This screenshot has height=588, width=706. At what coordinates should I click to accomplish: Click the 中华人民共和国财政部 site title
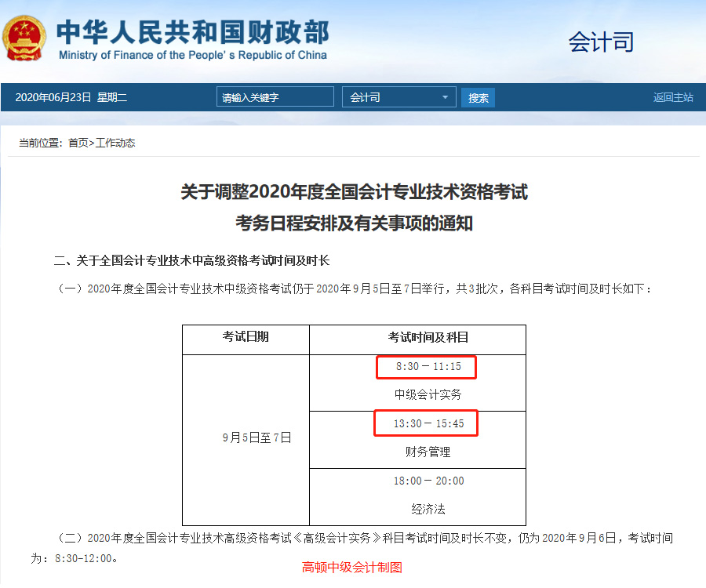(x=193, y=32)
